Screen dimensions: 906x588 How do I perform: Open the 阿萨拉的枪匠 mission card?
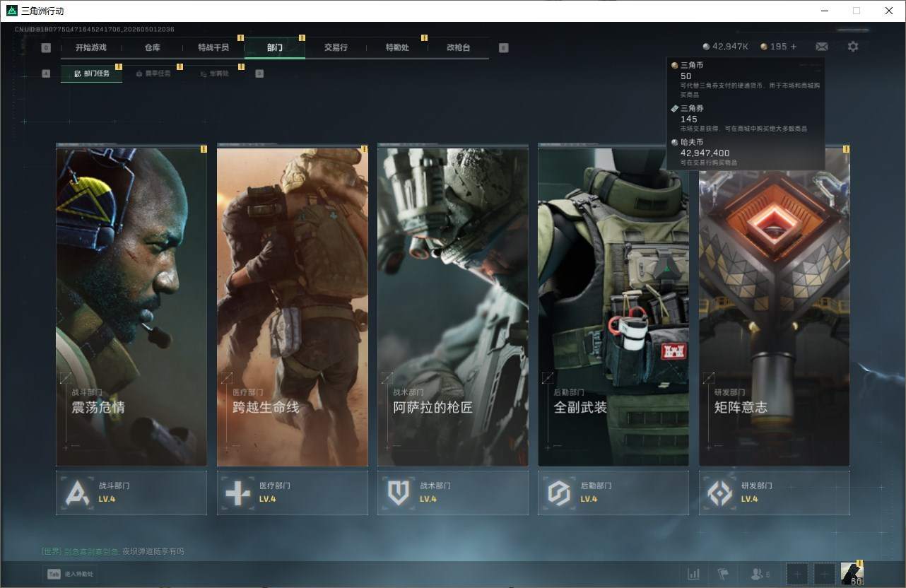pyautogui.click(x=453, y=305)
